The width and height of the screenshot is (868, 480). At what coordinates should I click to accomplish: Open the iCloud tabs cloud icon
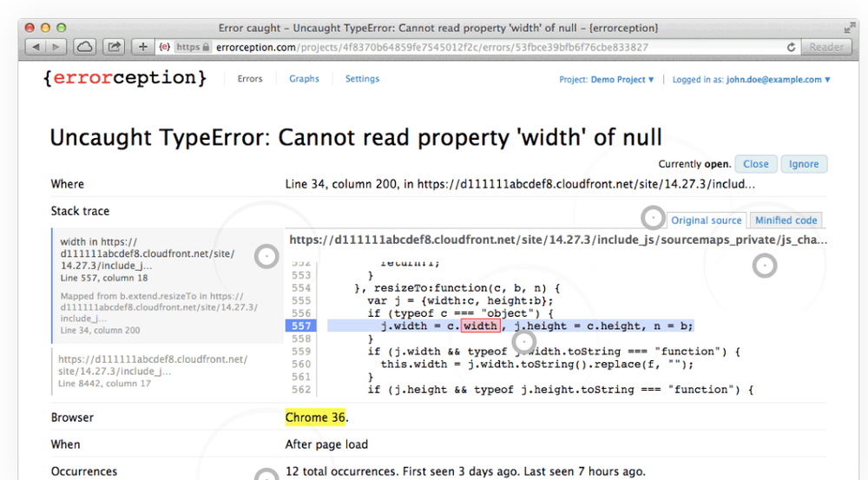point(84,47)
